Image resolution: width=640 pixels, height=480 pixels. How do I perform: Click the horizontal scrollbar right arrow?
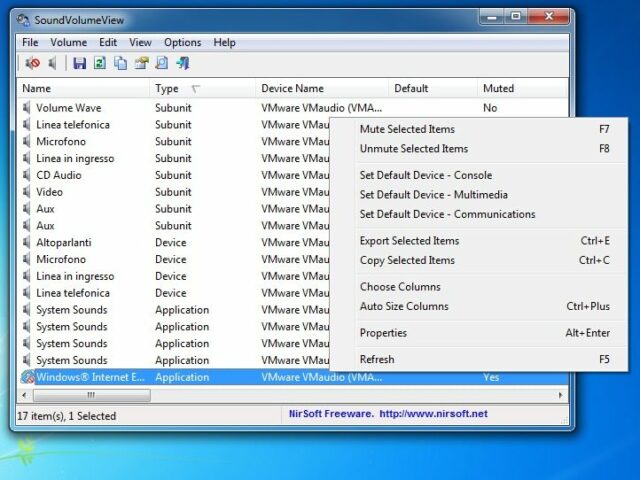click(x=560, y=395)
